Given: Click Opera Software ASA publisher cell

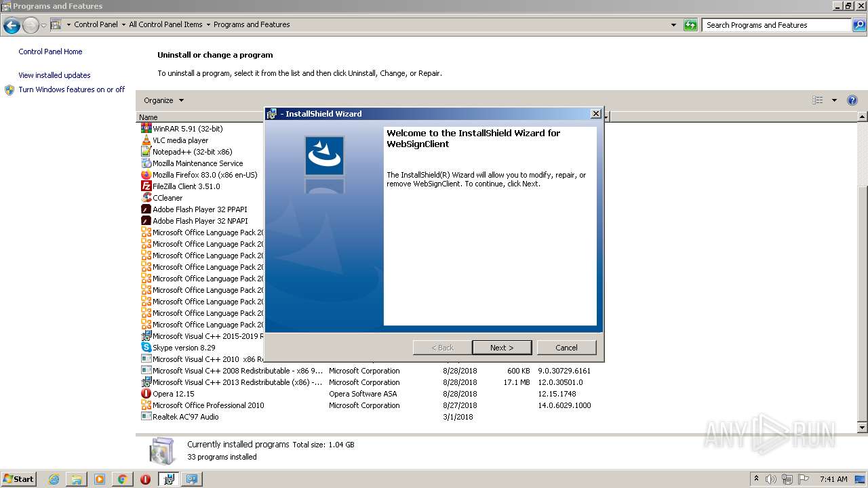Looking at the screenshot, I should tap(363, 394).
